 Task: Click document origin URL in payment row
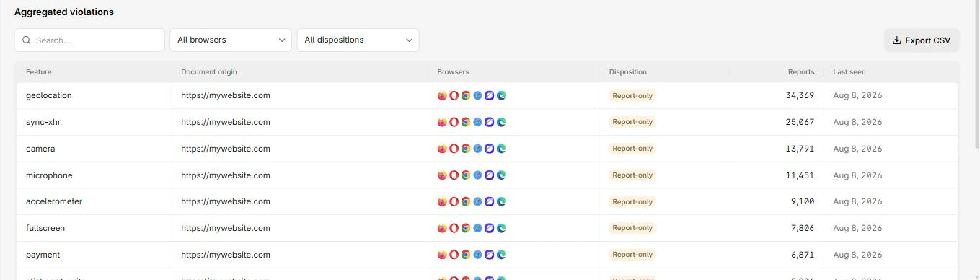point(226,255)
